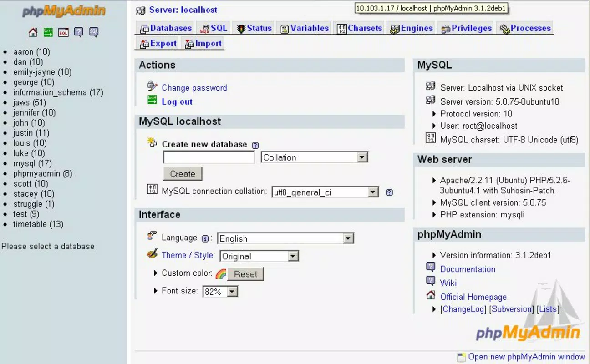Open the Charsets tab
590x364 pixels.
click(x=359, y=28)
